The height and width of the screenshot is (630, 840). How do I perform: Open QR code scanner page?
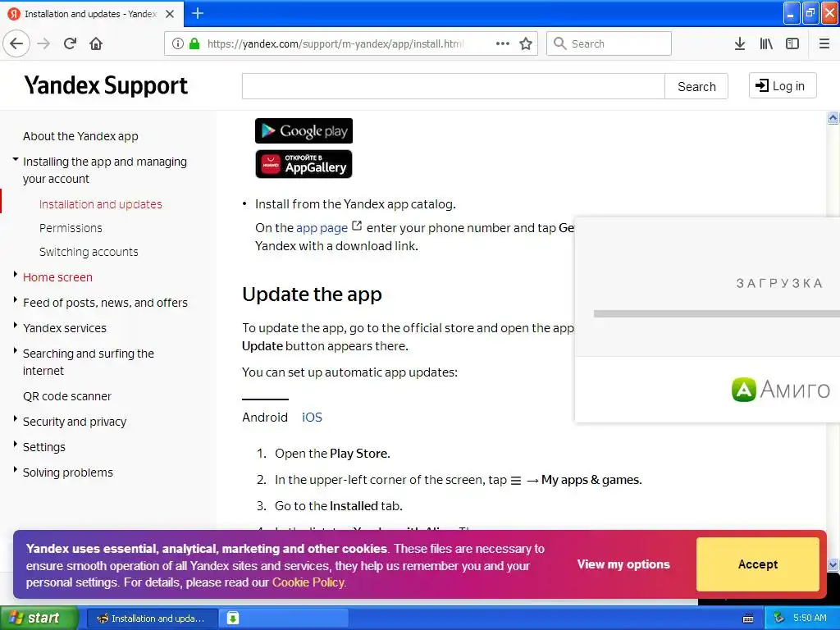point(67,396)
